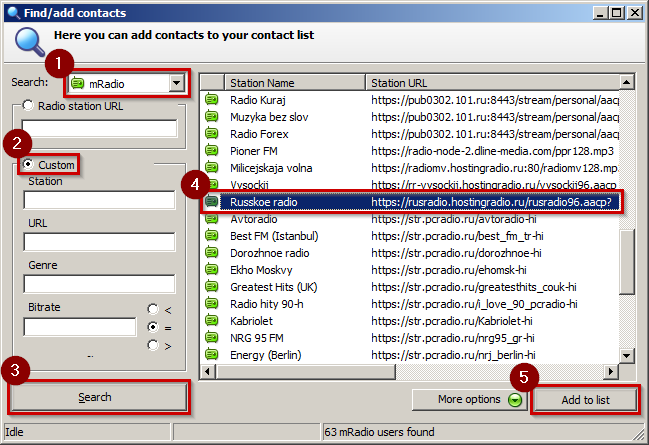Open the mRadio search type dropdown
649x445 pixels.
coord(177,83)
